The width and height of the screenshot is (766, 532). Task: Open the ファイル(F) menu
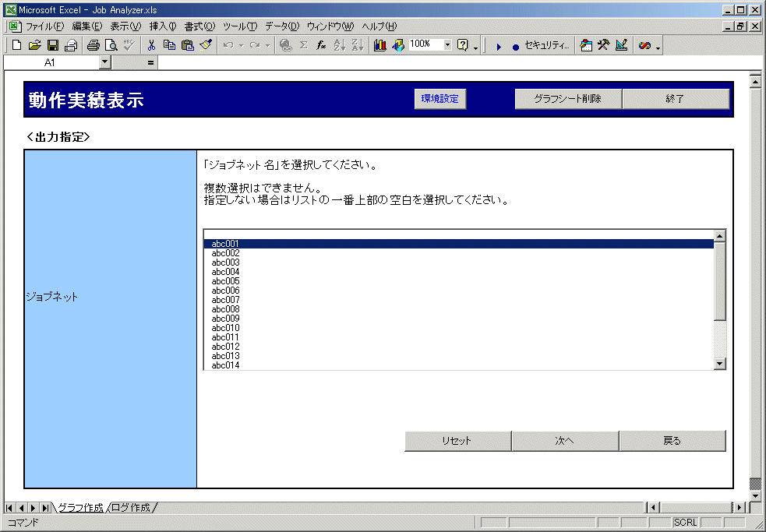click(x=44, y=26)
